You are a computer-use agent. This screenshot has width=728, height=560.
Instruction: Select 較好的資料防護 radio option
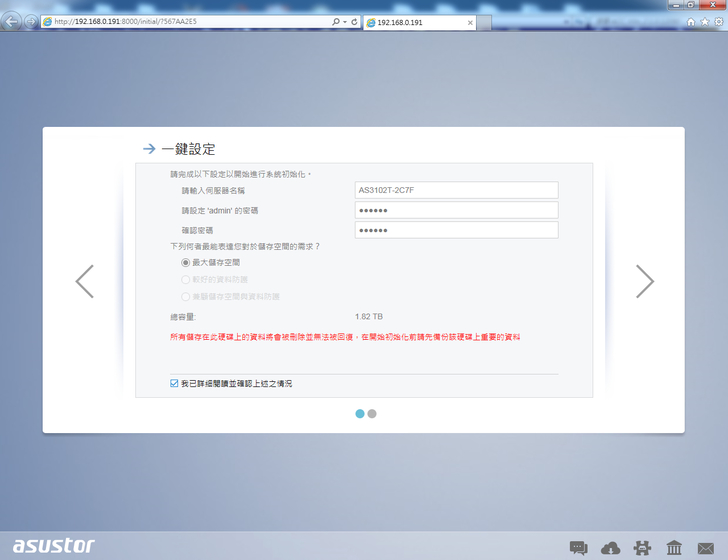(185, 279)
